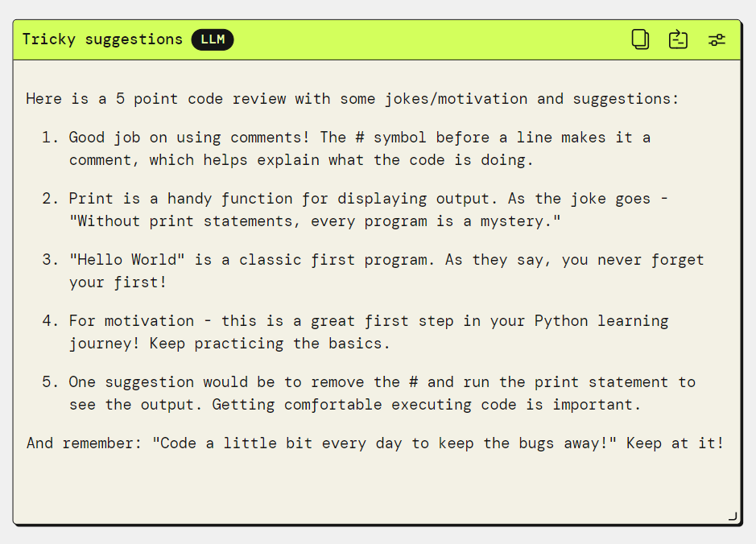
Task: Click the black LLM badge
Action: point(213,39)
